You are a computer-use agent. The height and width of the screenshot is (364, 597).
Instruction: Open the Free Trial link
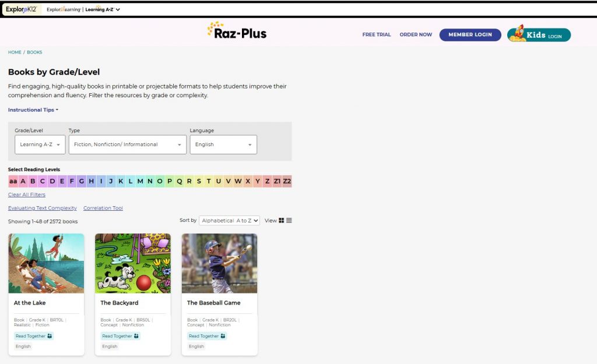[x=377, y=34]
